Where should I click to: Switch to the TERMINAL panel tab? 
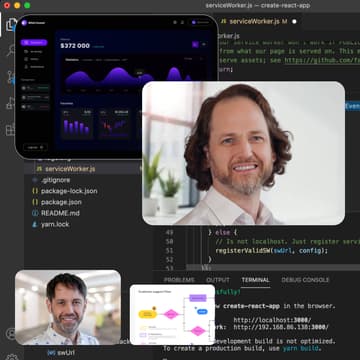[x=256, y=280]
